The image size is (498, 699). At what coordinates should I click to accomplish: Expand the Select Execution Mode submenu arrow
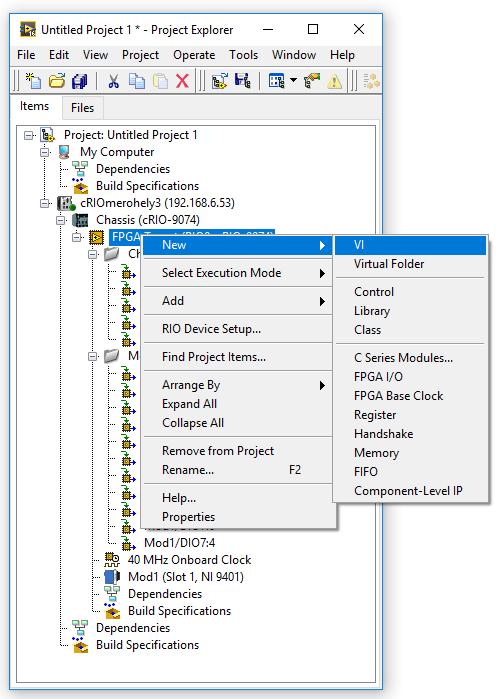322,273
